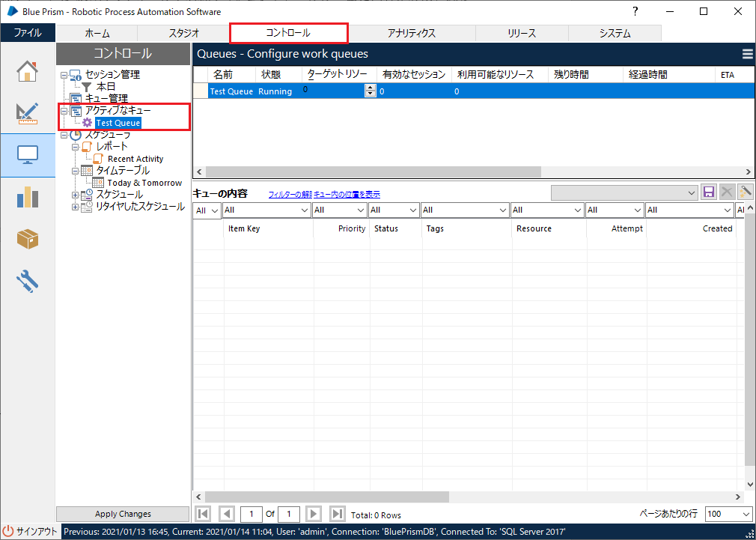This screenshot has height=540, width=756.
Task: Open the Resource filter dropdown
Action: (548, 210)
